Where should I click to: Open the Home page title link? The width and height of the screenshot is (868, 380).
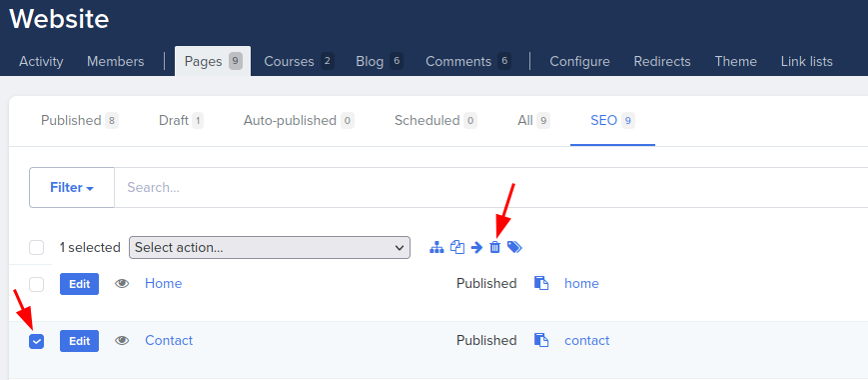[163, 284]
